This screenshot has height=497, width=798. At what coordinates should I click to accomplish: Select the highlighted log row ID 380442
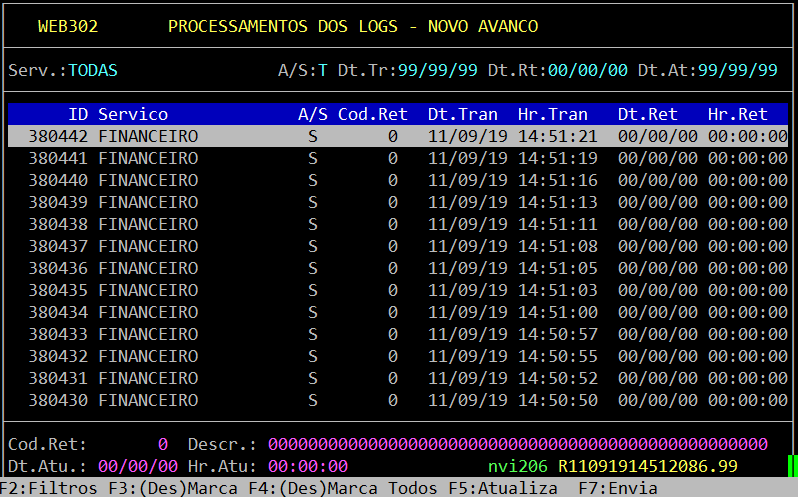[397, 136]
